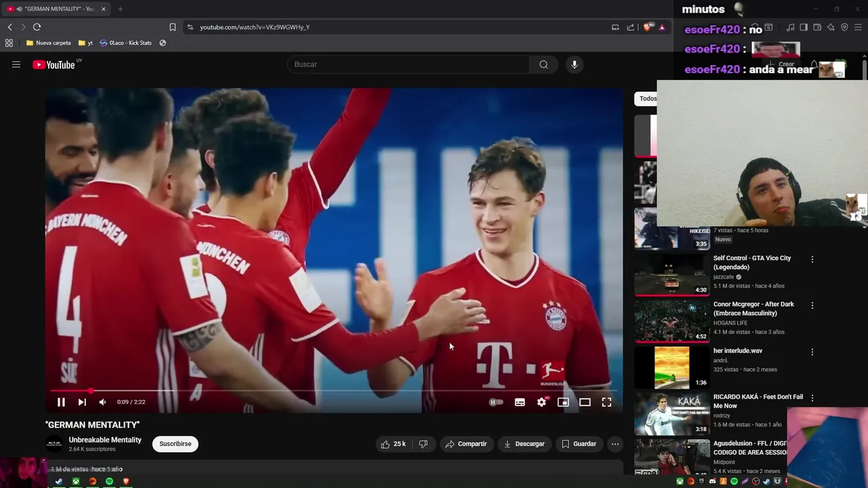Open Nueva carpeta bookmarks folder

coord(48,43)
